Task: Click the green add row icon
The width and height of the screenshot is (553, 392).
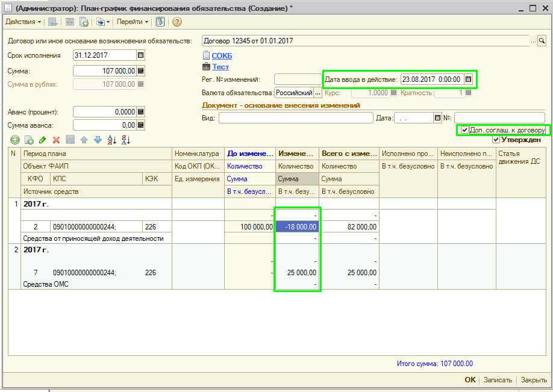Action: [14, 140]
